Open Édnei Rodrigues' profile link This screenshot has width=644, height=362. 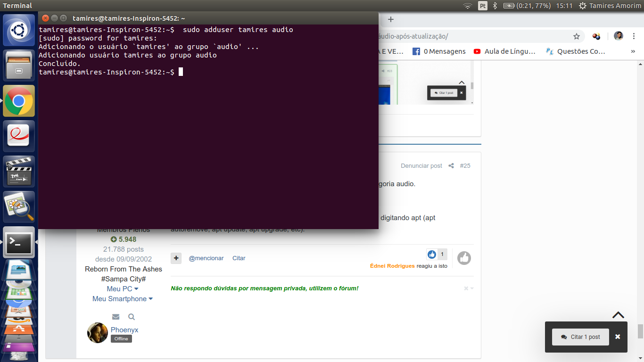[x=392, y=266]
